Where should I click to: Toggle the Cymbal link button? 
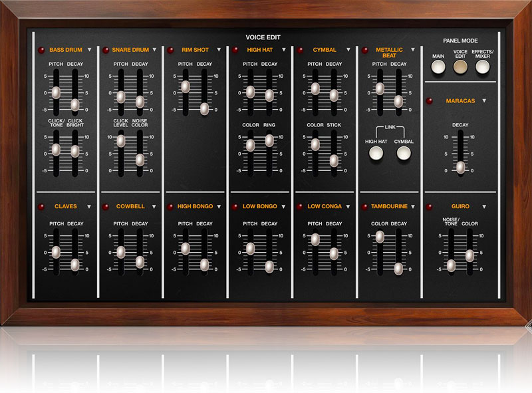404,154
